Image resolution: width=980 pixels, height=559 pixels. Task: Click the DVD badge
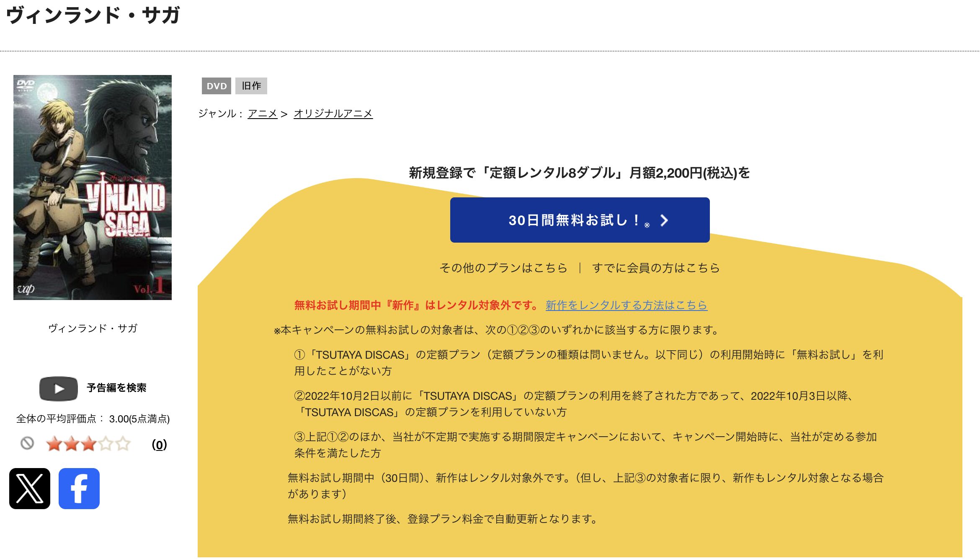point(217,86)
